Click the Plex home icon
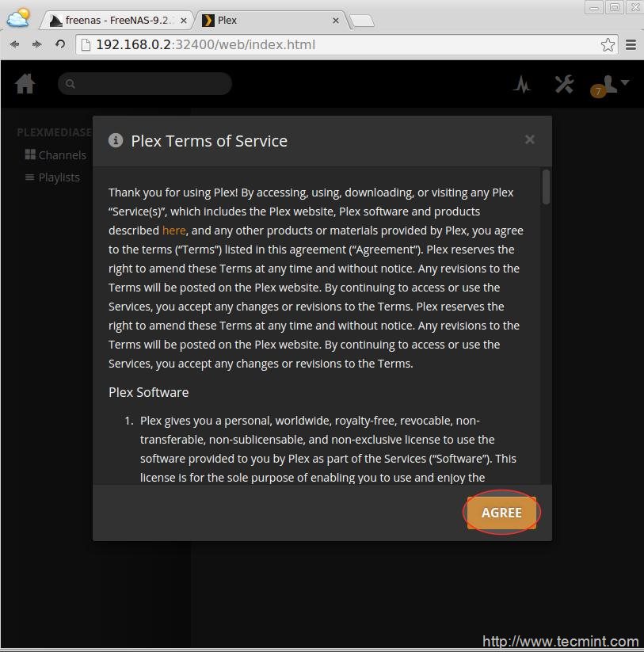 point(25,83)
